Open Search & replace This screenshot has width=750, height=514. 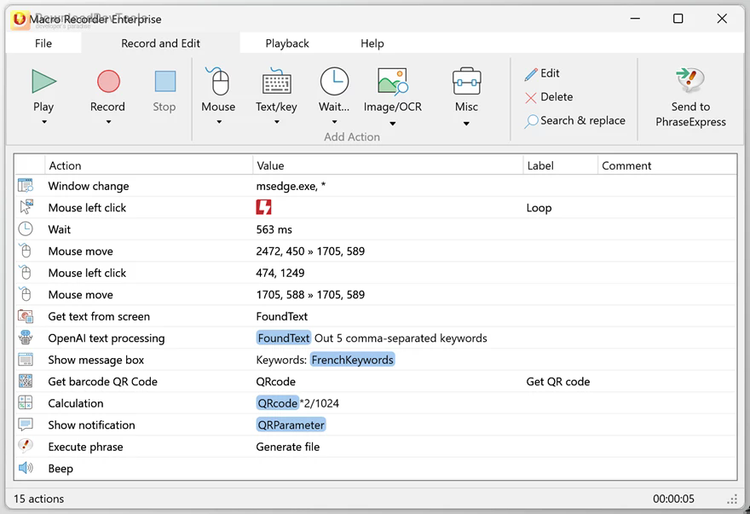click(575, 120)
